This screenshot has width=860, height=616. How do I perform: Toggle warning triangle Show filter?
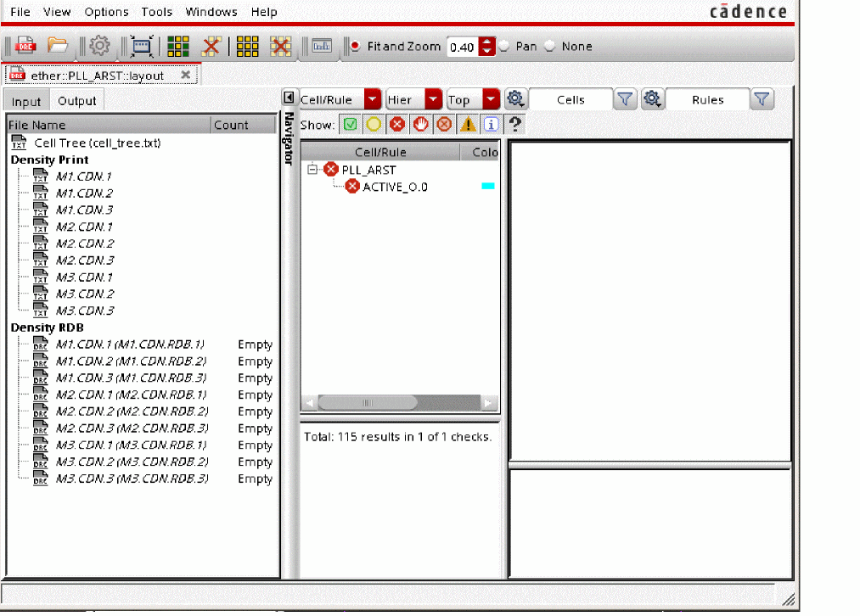click(x=468, y=125)
